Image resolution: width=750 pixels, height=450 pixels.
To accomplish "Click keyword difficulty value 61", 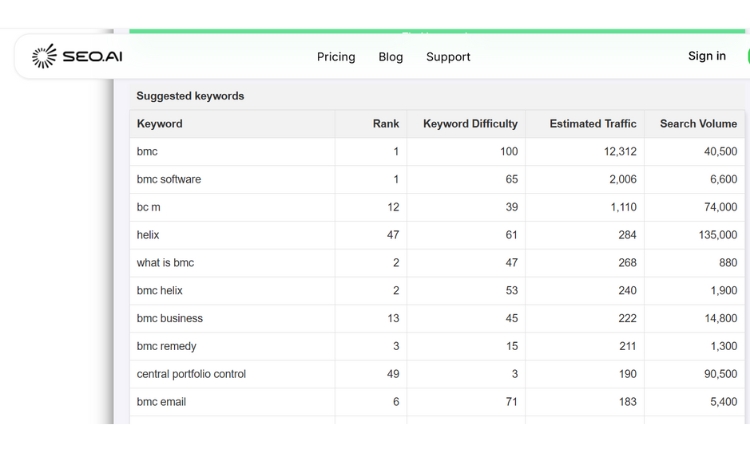I will [512, 235].
